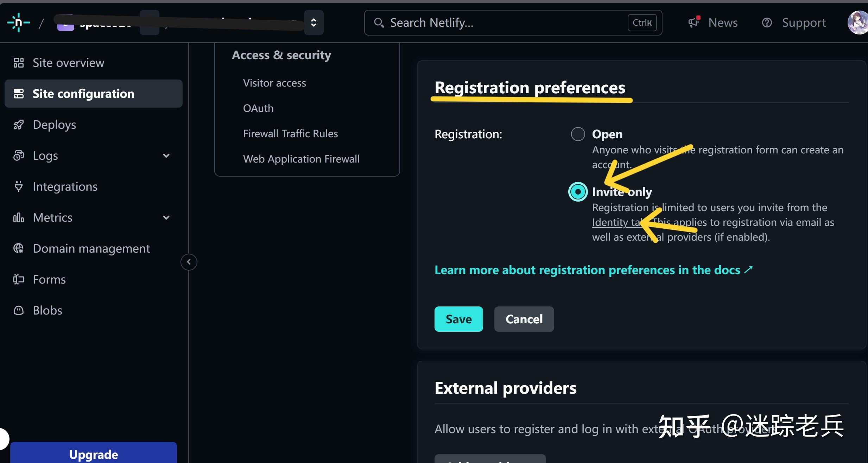This screenshot has width=868, height=463.
Task: Click the Integrations plug icon
Action: point(19,186)
